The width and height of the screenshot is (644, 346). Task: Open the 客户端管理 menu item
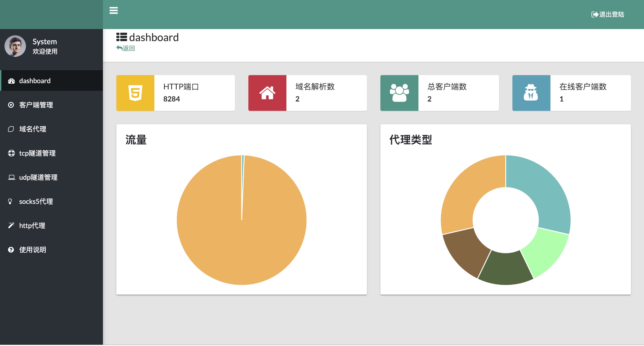point(36,105)
